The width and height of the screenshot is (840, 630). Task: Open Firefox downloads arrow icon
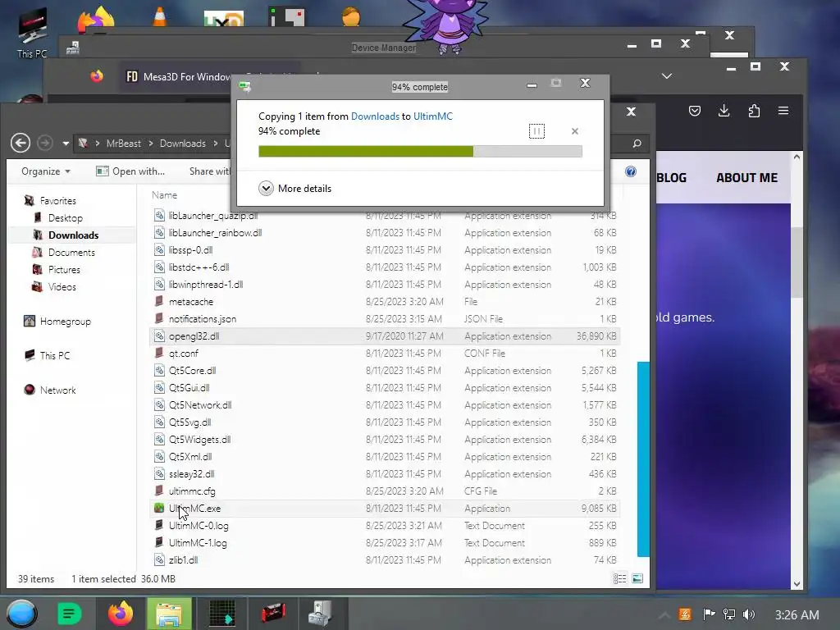724,111
